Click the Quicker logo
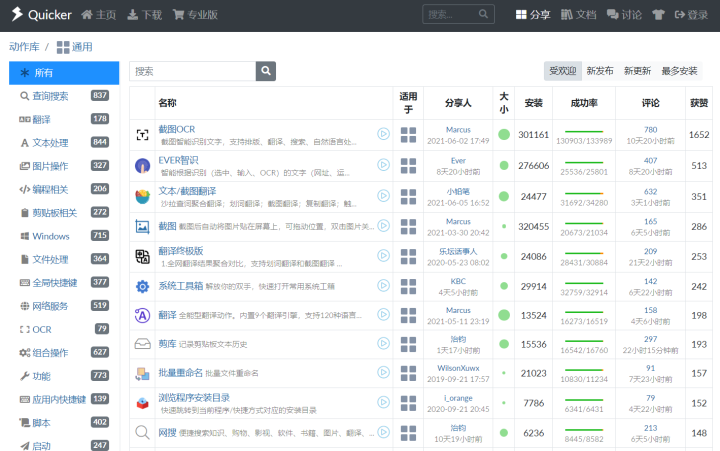The image size is (720, 451). click(41, 15)
